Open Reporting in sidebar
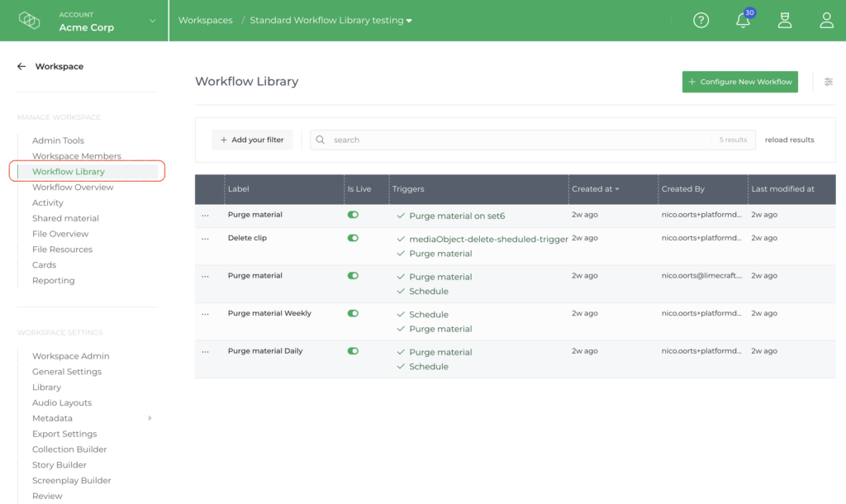The image size is (846, 504). (54, 281)
